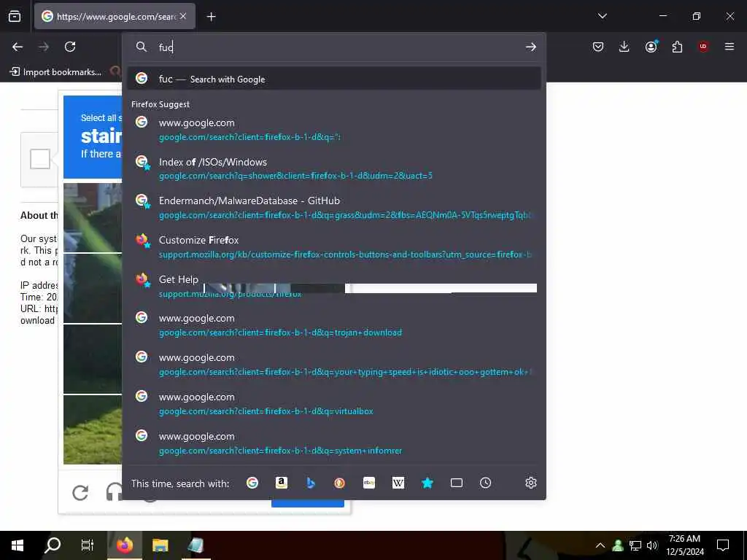Open search settings gear icon

click(x=531, y=483)
